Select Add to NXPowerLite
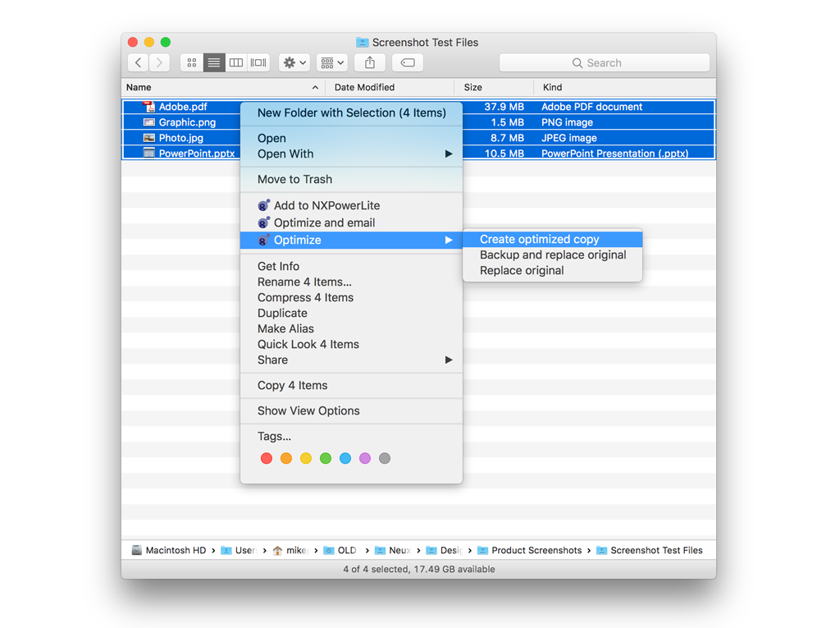840x628 pixels. click(x=351, y=205)
